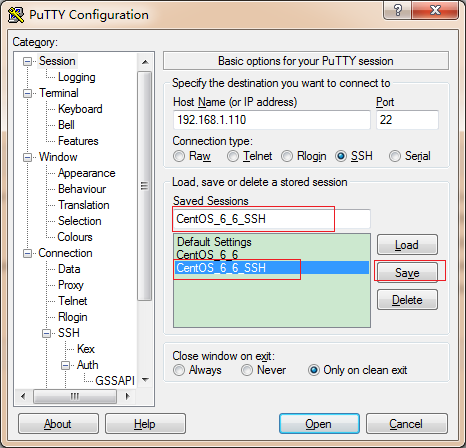Open the Features category
The width and height of the screenshot is (466, 448).
click(x=78, y=141)
